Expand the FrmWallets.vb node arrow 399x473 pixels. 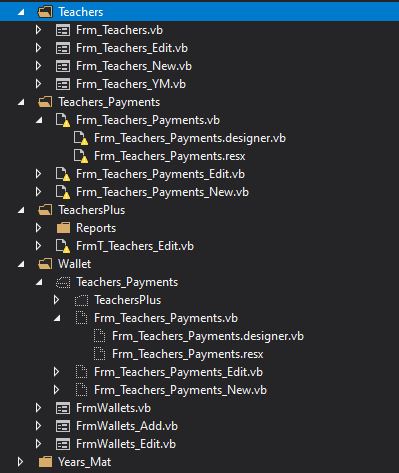[x=38, y=408]
